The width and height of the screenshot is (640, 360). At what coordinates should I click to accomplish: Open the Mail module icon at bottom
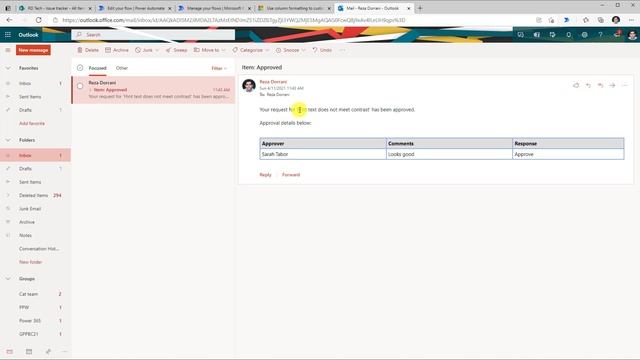pyautogui.click(x=10, y=351)
